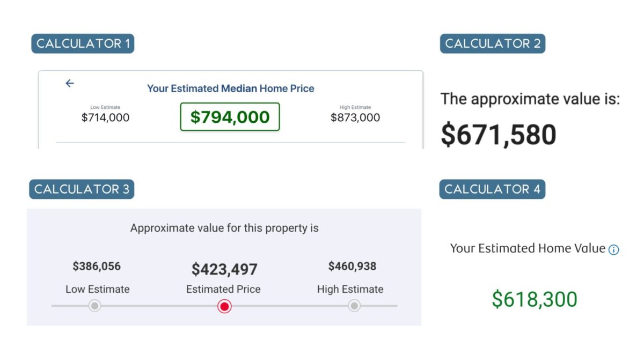The height and width of the screenshot is (362, 644).
Task: Click the Approximate value for this property heading
Action: (224, 228)
